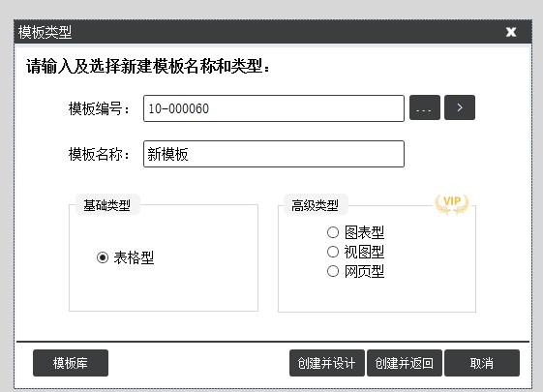Select the 表格型 radio button
Viewport: 543px width, 392px height.
click(103, 257)
